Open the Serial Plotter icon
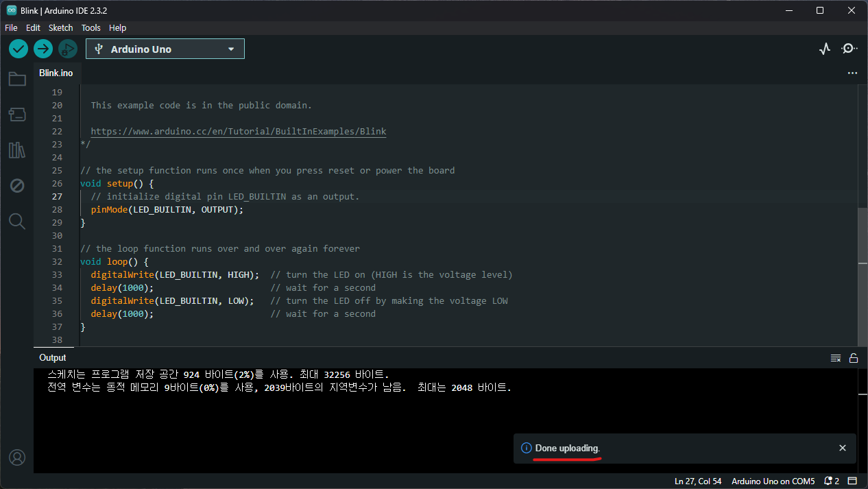The image size is (868, 489). (825, 49)
